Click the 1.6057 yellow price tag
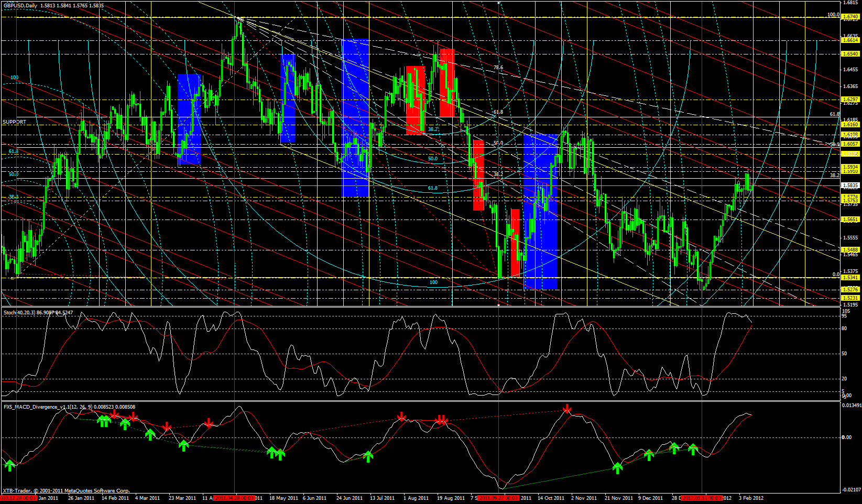This screenshot has height=504, width=862. 850,144
